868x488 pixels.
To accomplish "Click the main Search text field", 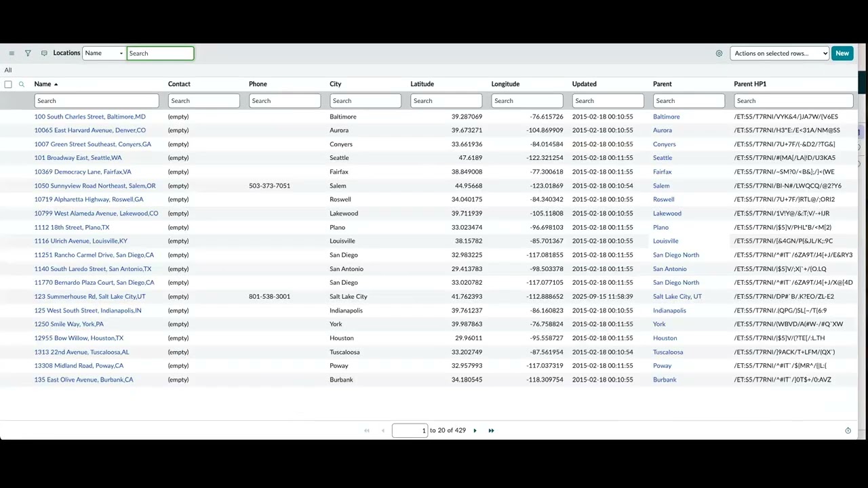I will coord(160,53).
